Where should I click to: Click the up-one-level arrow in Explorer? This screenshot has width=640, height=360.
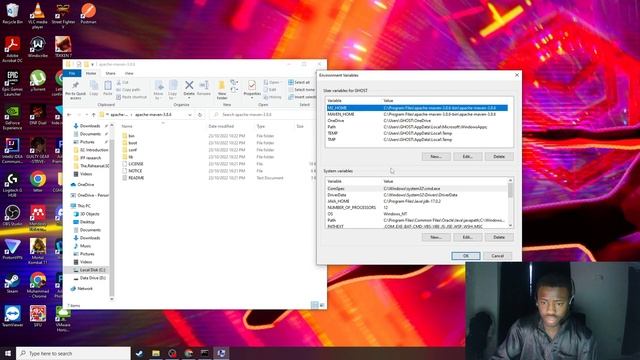(93, 115)
